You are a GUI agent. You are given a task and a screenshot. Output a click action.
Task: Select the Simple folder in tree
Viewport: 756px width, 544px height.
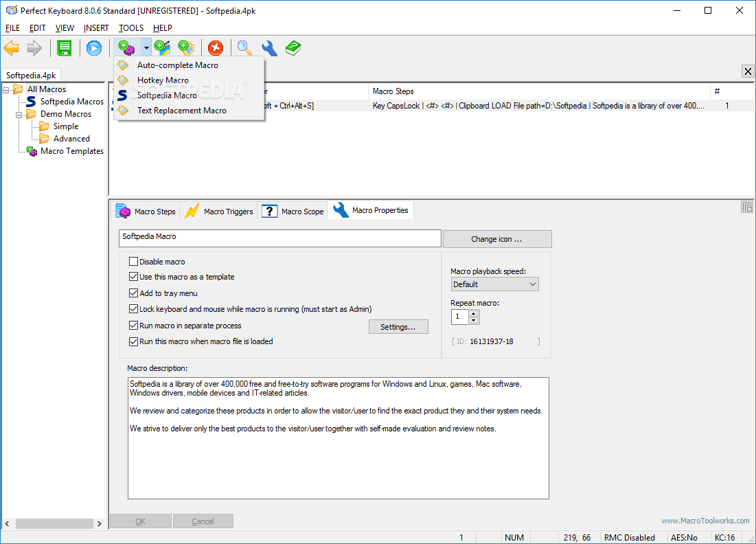pos(65,126)
